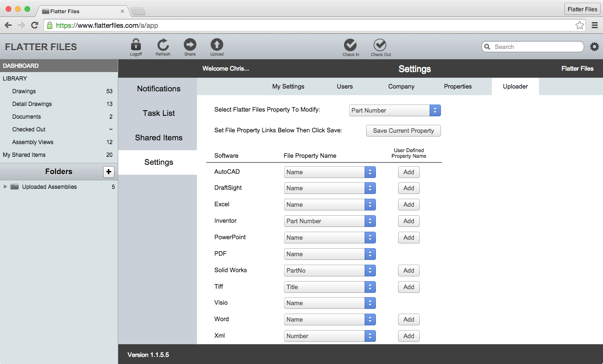Screen dimensions: 603x364
Task: Add a new folder with plus icon
Action: pos(109,172)
